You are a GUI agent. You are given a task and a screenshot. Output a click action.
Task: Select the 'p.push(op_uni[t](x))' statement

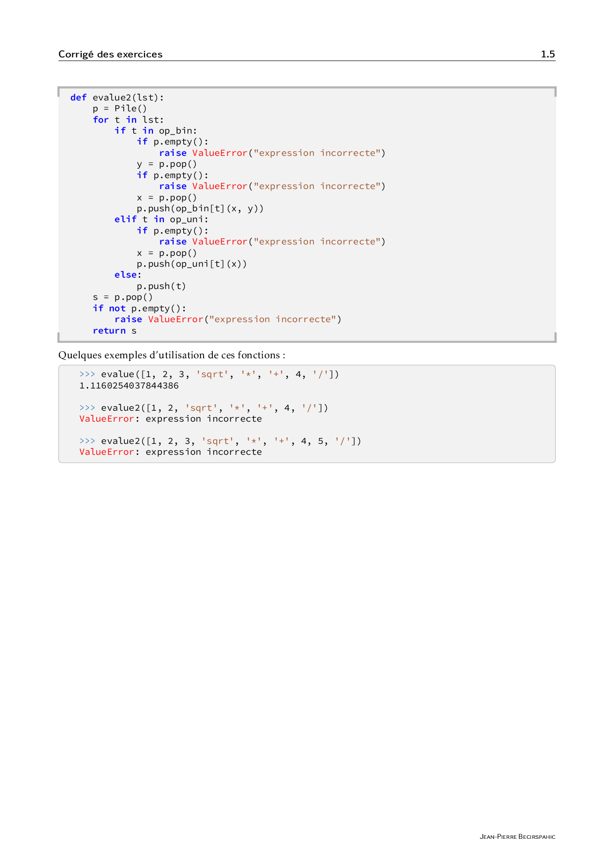click(192, 264)
